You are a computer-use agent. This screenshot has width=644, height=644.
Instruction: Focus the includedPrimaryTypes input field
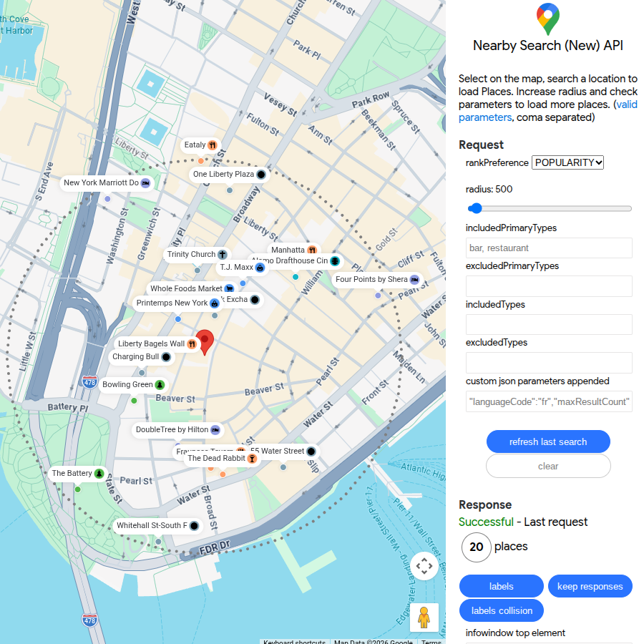(549, 248)
